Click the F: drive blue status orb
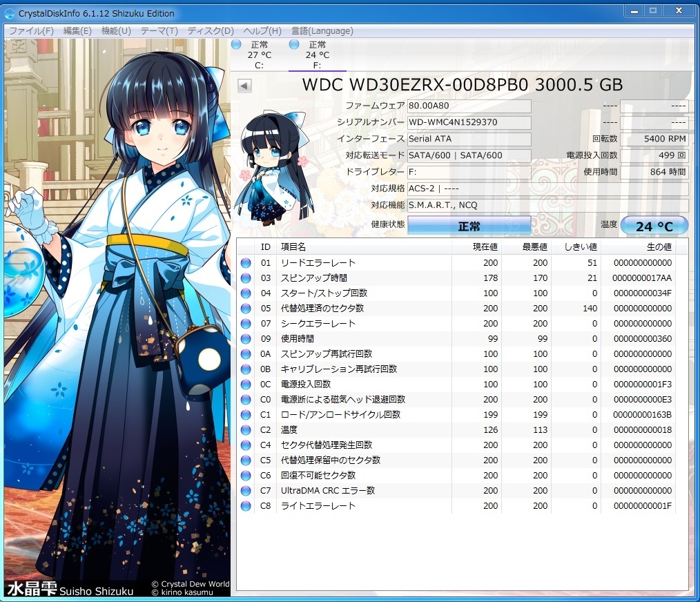Screen dimensions: 700x602 tap(294, 44)
